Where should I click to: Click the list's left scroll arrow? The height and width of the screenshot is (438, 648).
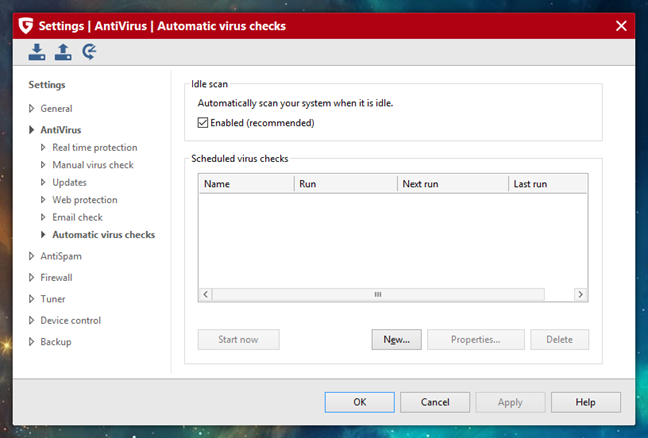point(206,294)
